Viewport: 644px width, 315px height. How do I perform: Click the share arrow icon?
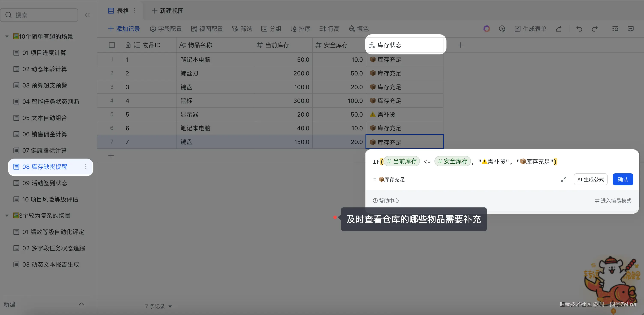[559, 29]
